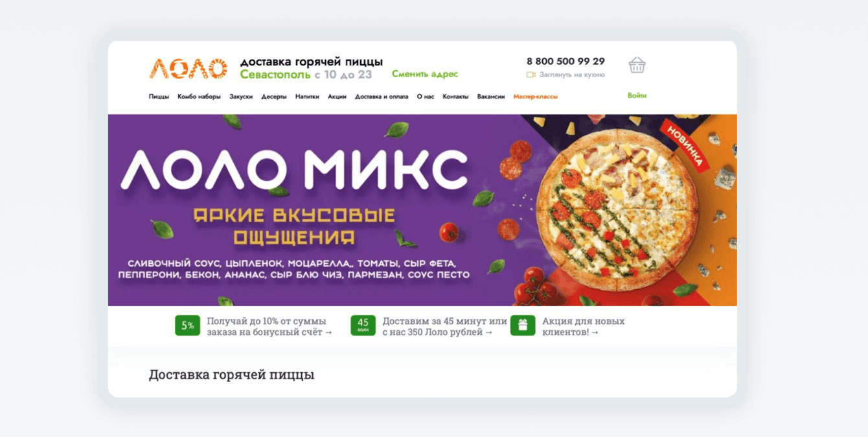
Task: Click the camera icon by Заглянуть на кухню
Action: point(531,75)
